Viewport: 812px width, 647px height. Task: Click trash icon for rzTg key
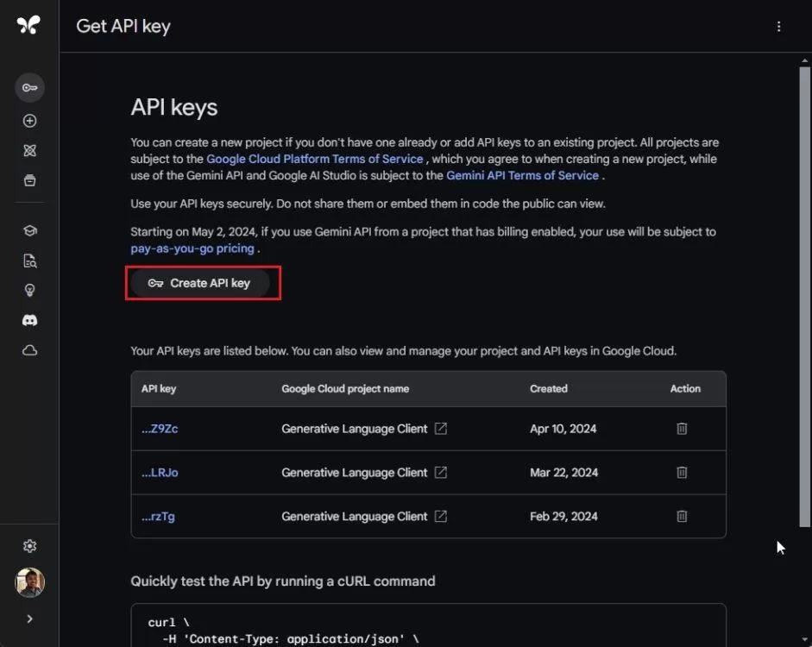682,517
